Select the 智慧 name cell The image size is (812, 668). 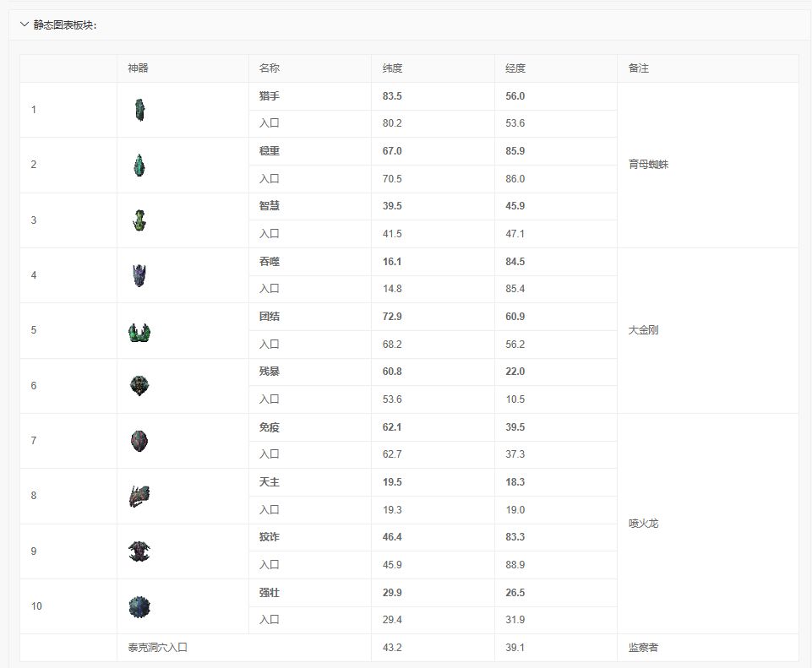[x=310, y=206]
